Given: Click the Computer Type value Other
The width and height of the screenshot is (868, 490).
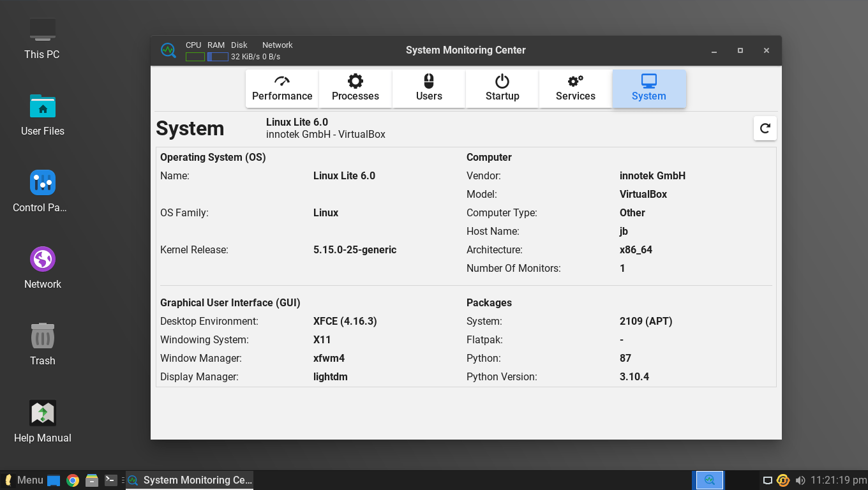Looking at the screenshot, I should (x=632, y=212).
